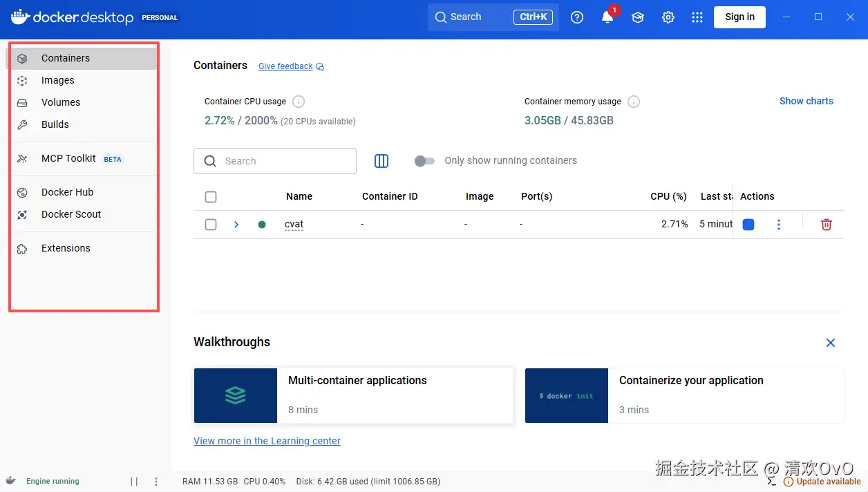Image resolution: width=868 pixels, height=492 pixels.
Task: Open the cvat row more actions menu
Action: coord(779,225)
